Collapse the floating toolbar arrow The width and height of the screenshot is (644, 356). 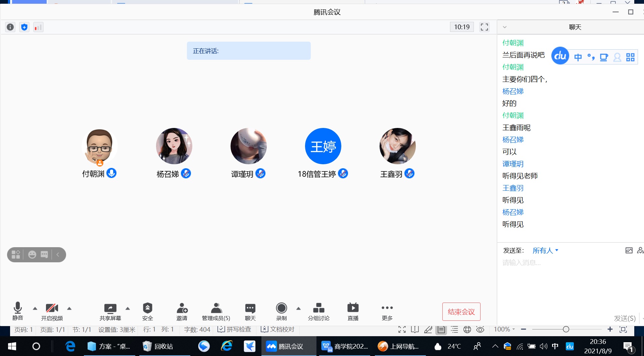(x=58, y=255)
